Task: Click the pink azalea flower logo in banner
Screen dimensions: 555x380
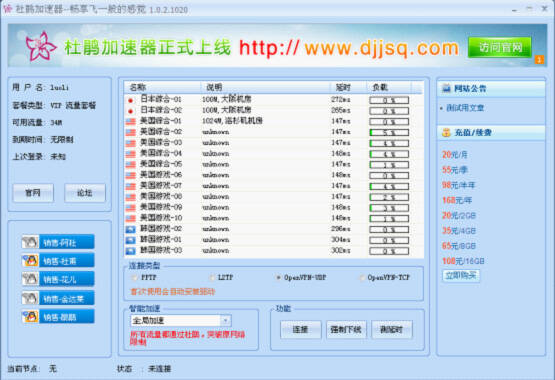Action: pyautogui.click(x=40, y=46)
